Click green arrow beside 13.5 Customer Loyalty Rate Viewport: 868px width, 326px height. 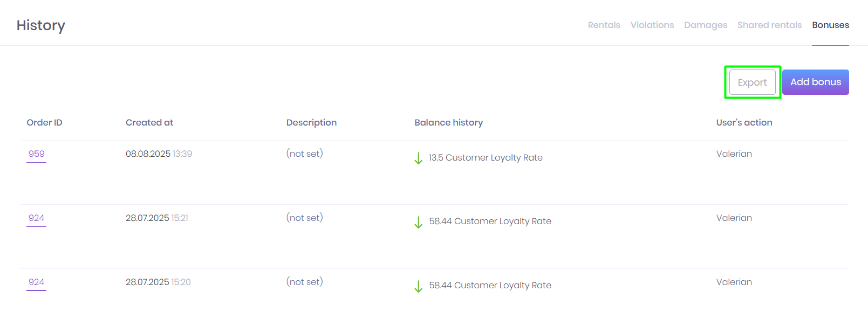click(x=418, y=158)
